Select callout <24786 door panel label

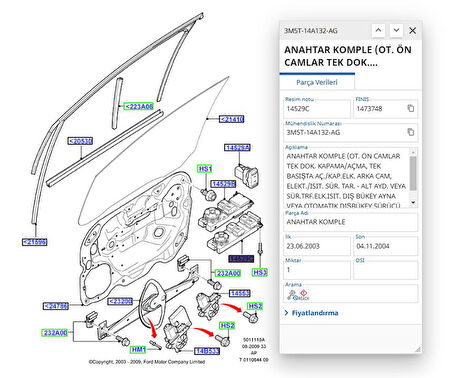(x=56, y=306)
